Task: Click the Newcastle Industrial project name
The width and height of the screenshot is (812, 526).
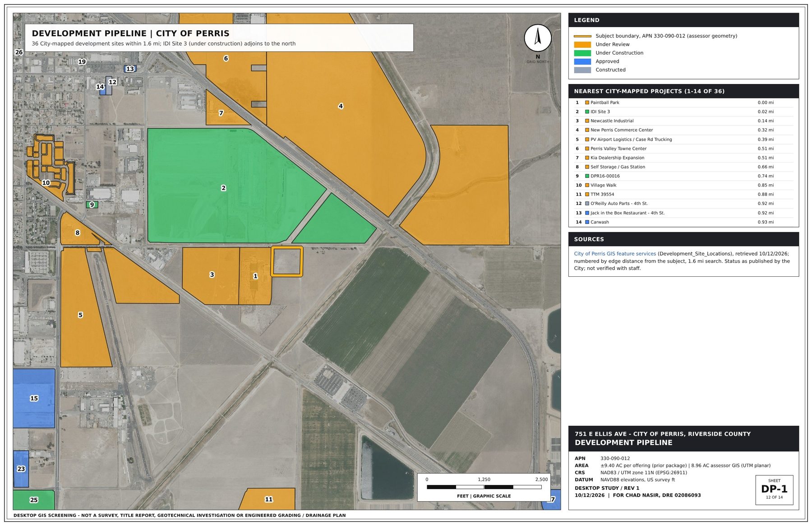Action: pyautogui.click(x=612, y=121)
